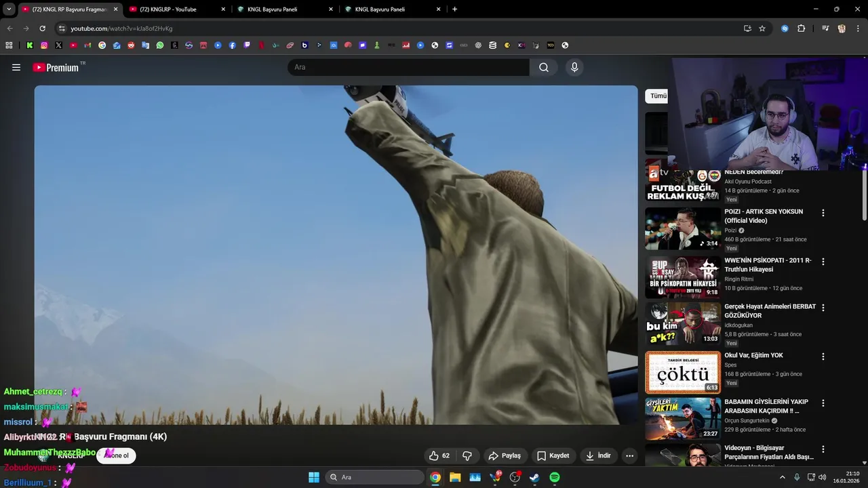
Task: Open media controls in Chrome toolbar
Action: coord(825,28)
